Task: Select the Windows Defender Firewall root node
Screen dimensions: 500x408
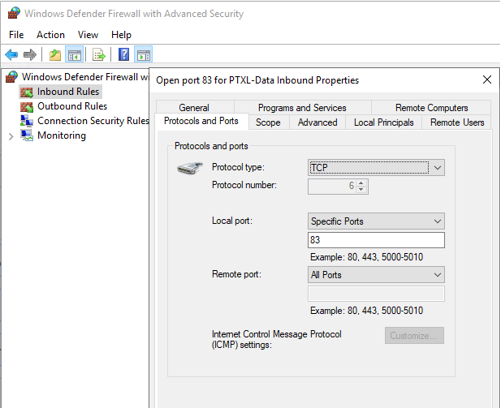Action: tap(85, 77)
